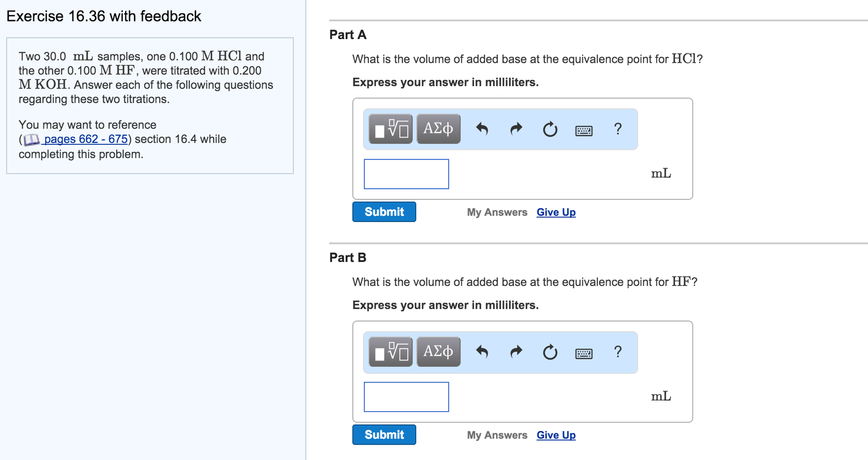The height and width of the screenshot is (460, 868).
Task: Open the help question mark in Part B
Action: coord(618,351)
